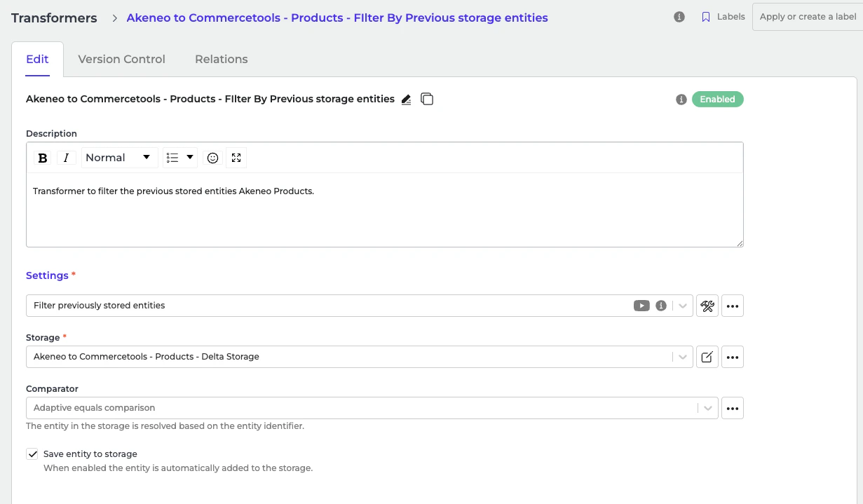Screen dimensions: 863x504
Task: Play the settings video tutorial icon
Action: 641,306
